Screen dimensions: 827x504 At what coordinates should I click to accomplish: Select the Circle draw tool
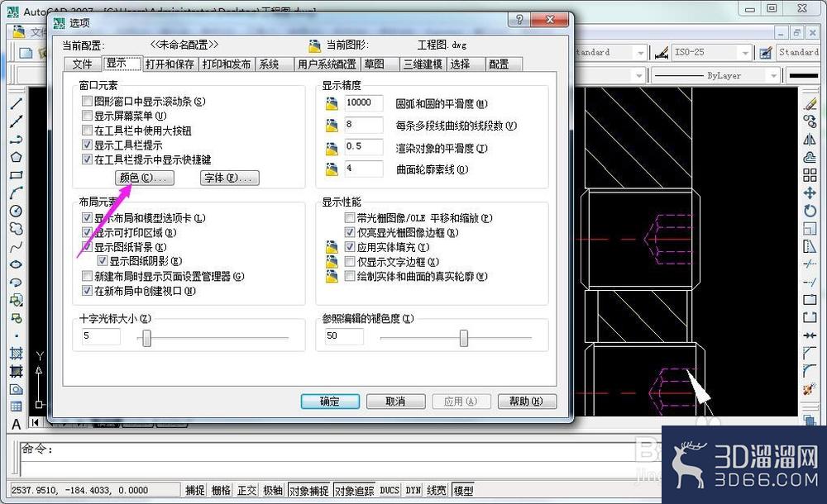17,211
